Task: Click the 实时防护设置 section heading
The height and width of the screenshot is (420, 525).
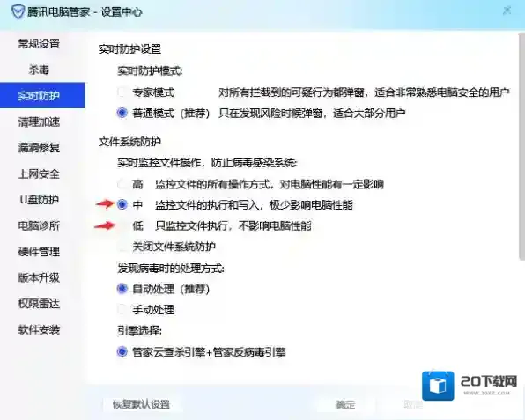Action: click(129, 49)
